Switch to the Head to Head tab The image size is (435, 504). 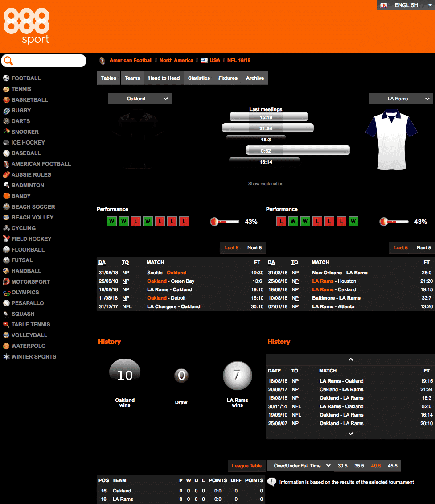164,78
